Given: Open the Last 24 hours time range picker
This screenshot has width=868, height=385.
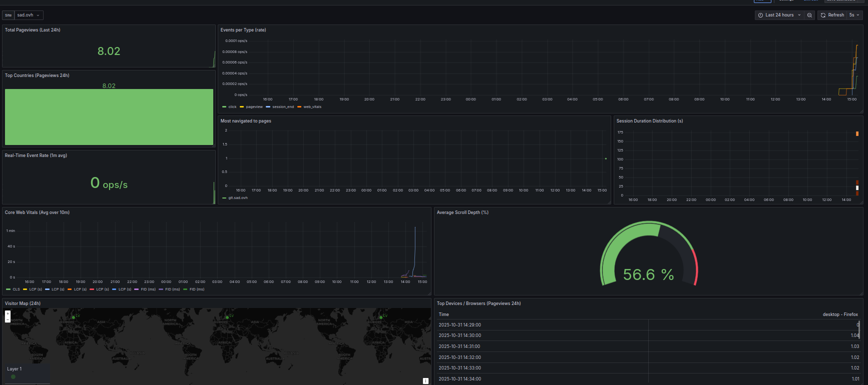Looking at the screenshot, I should click(779, 15).
